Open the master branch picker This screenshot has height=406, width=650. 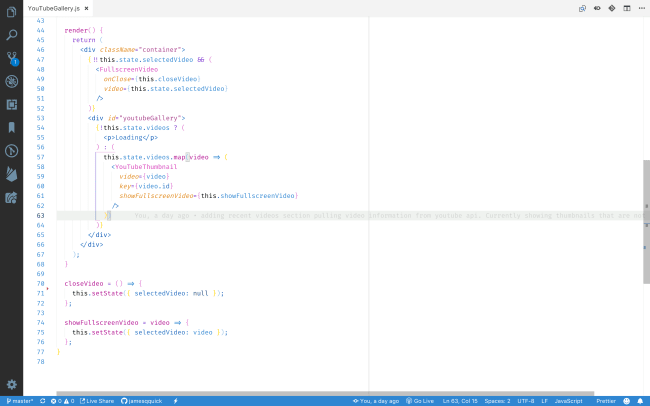point(20,400)
